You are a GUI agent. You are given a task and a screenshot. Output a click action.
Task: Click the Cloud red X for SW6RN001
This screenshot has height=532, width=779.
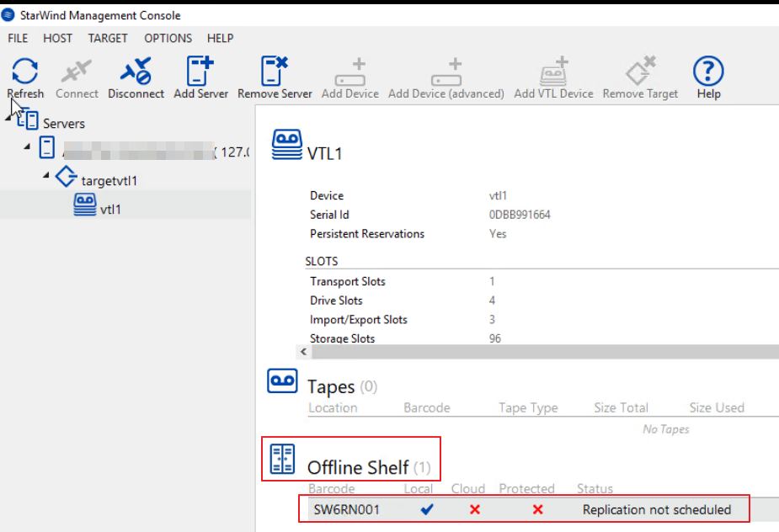pyautogui.click(x=474, y=509)
